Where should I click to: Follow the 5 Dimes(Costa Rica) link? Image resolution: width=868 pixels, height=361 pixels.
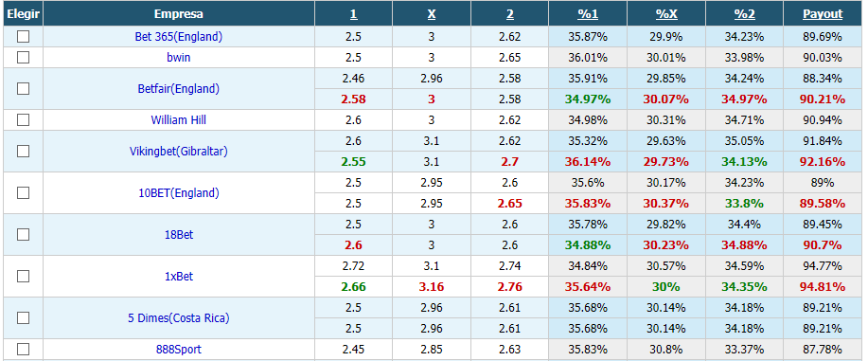tap(178, 317)
